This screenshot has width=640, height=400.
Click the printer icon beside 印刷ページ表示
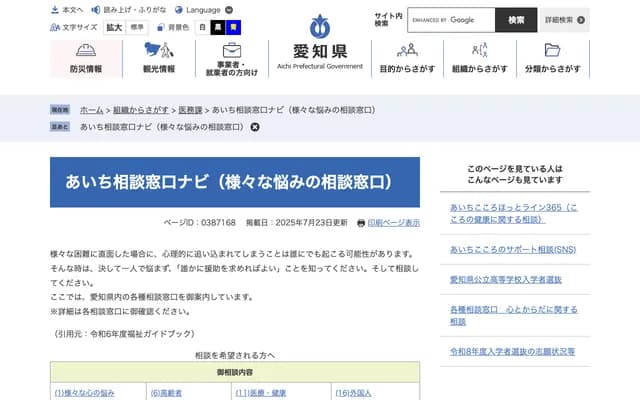(x=361, y=223)
